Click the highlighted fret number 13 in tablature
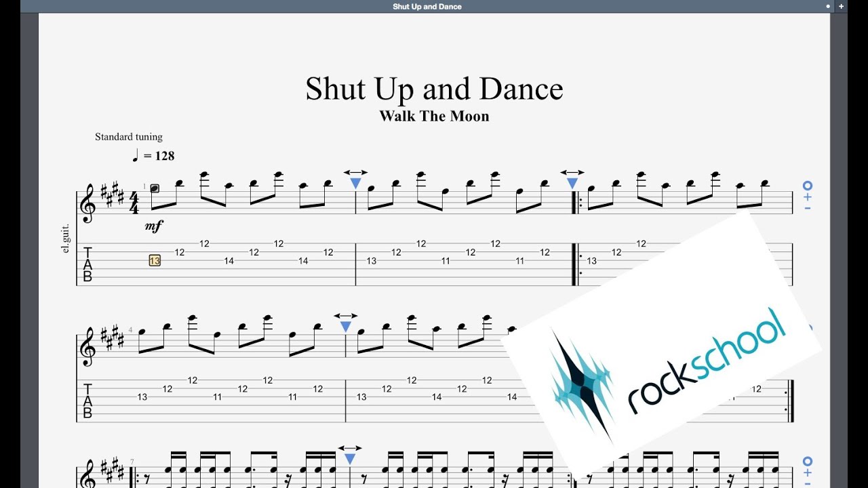The height and width of the screenshot is (488, 868). pos(155,261)
